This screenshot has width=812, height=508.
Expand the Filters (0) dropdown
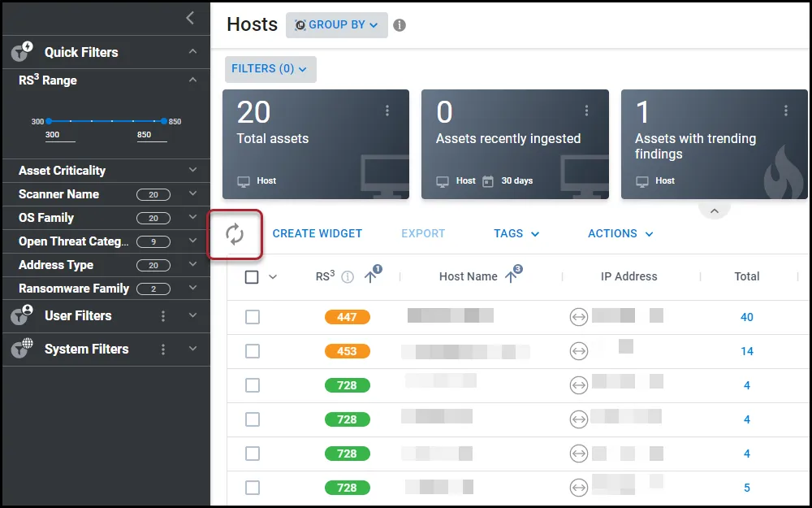(270, 69)
